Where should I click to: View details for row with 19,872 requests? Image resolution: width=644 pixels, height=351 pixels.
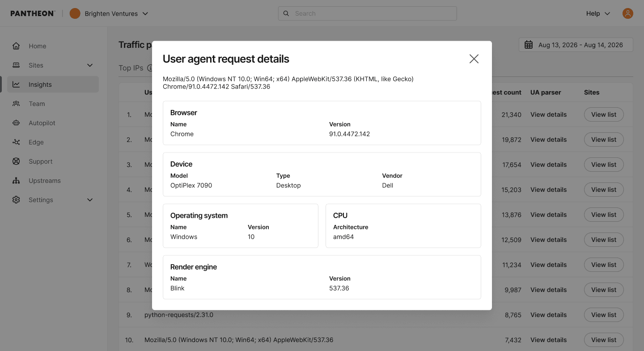[x=548, y=140]
